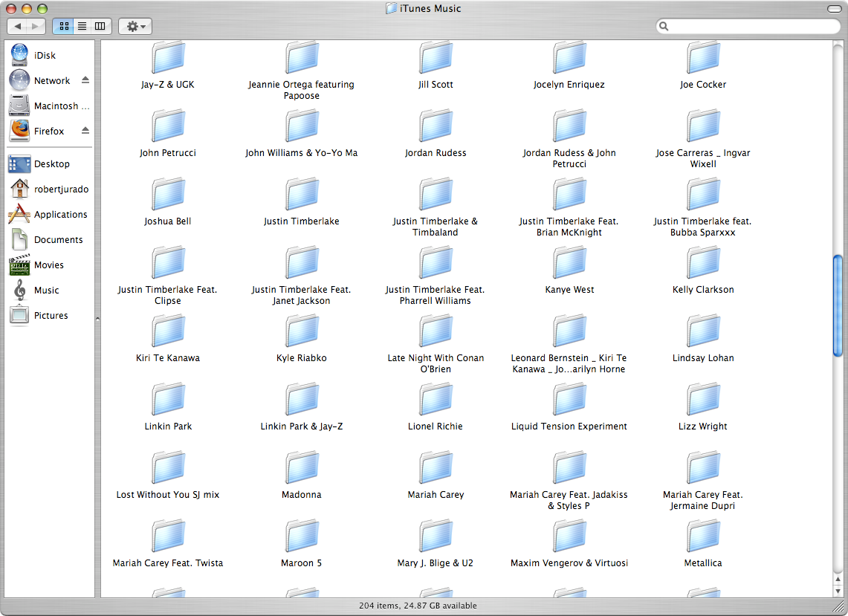The image size is (848, 616).
Task: Toggle the toolbar with the pill button
Action: tap(835, 9)
